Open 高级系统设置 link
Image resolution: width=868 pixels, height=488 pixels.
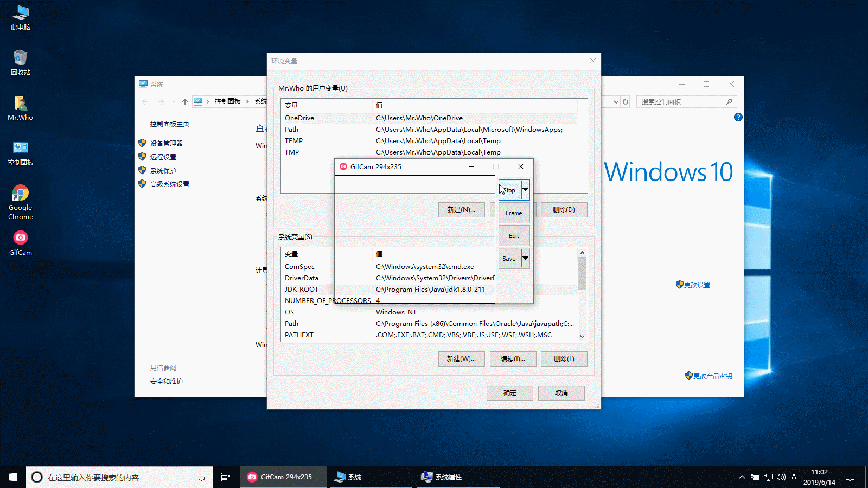[170, 184]
